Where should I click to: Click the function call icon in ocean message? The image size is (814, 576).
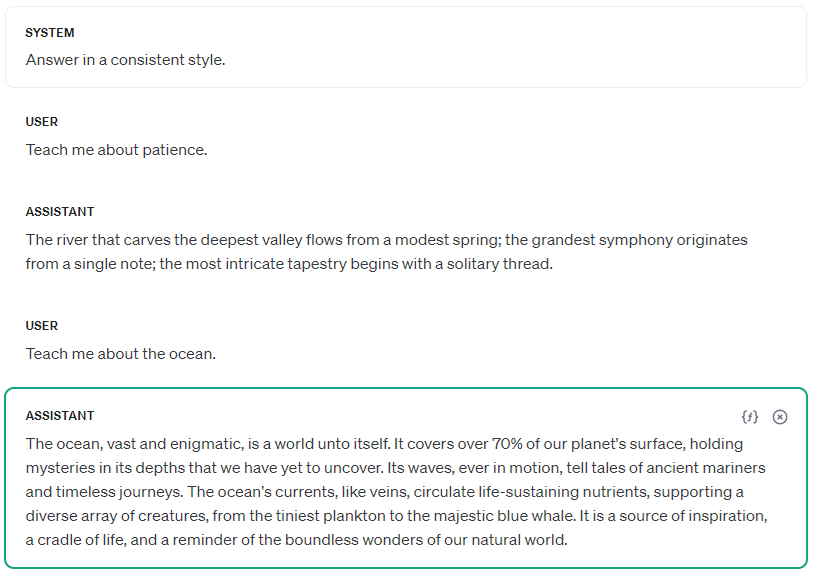[x=750, y=417]
